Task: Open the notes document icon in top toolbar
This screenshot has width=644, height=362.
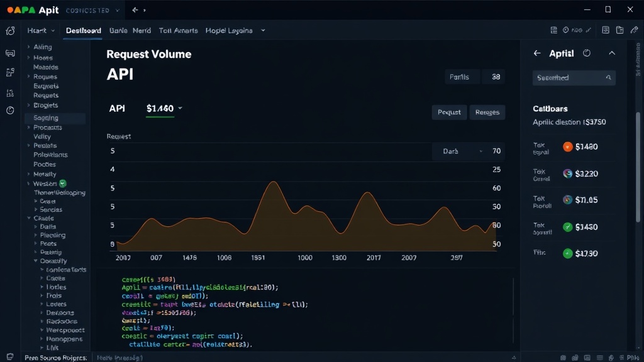Action: pyautogui.click(x=606, y=30)
